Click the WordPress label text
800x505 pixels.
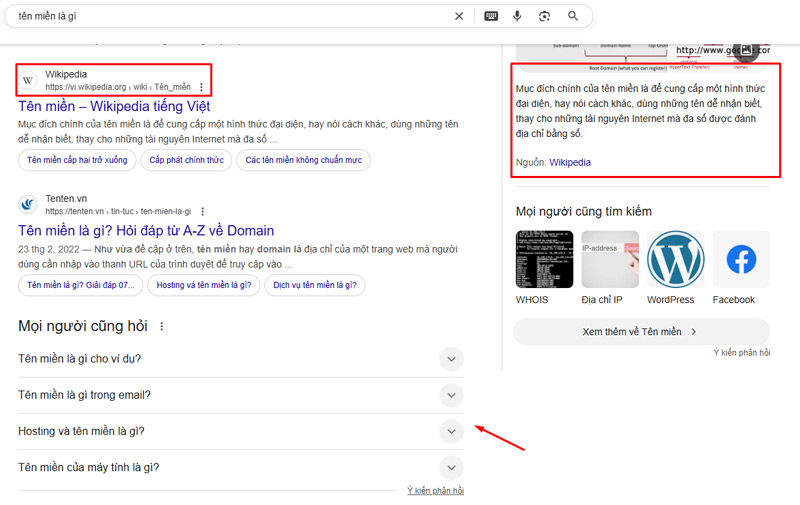(670, 300)
